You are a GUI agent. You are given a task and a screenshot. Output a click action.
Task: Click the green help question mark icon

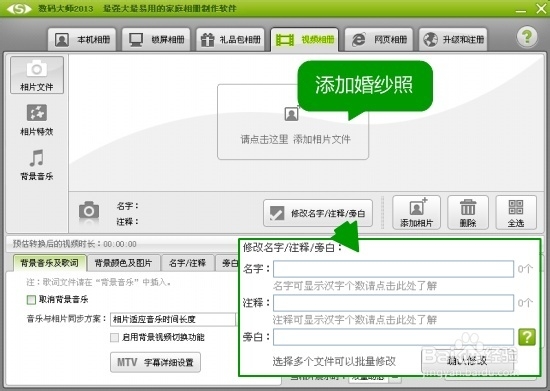526,37
